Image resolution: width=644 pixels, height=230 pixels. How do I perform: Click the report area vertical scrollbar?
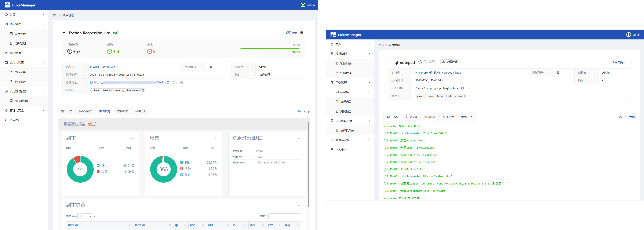click(309, 164)
